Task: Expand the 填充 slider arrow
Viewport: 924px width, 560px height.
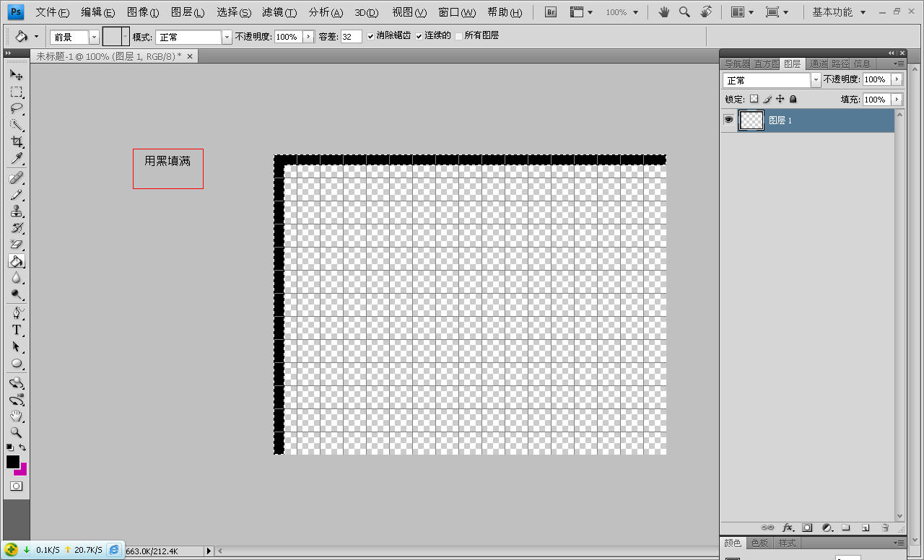Action: click(x=897, y=100)
